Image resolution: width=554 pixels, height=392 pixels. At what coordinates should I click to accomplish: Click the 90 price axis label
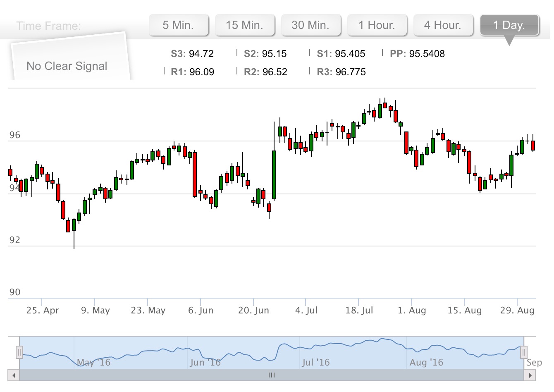14,292
